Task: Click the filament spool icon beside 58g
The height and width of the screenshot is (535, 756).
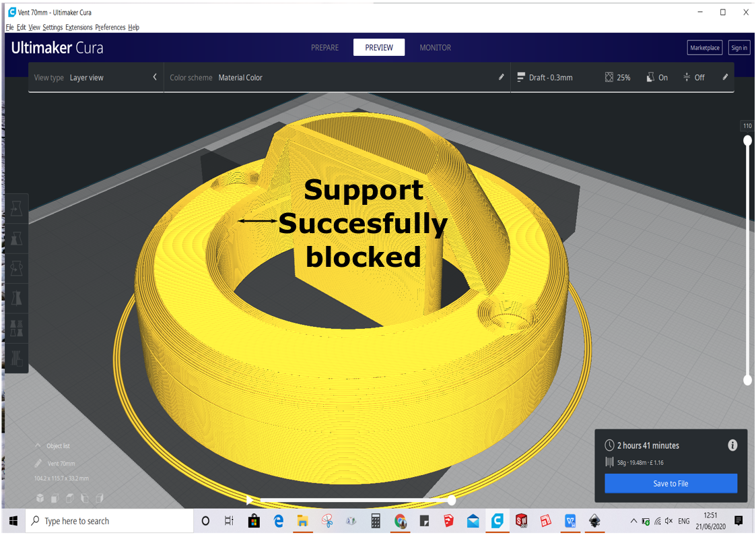Action: [x=609, y=462]
